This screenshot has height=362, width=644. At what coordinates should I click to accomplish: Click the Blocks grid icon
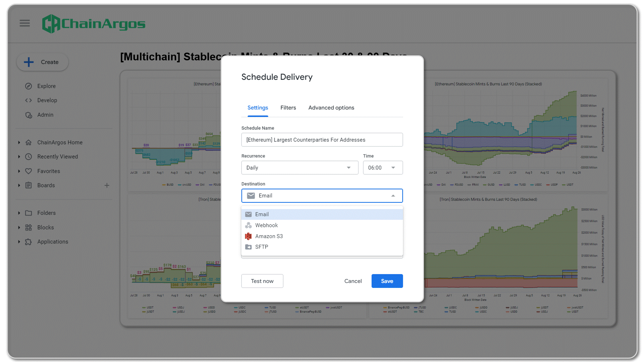[29, 228]
